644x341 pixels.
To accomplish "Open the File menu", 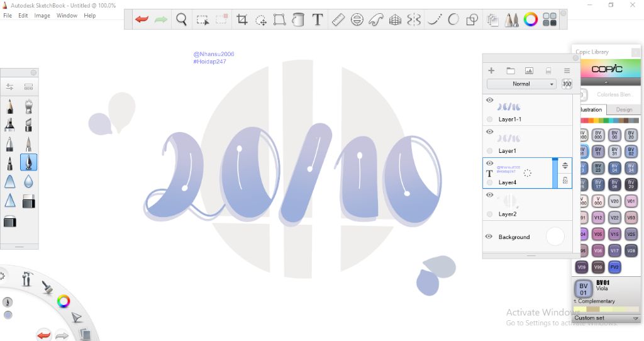I will [8, 16].
